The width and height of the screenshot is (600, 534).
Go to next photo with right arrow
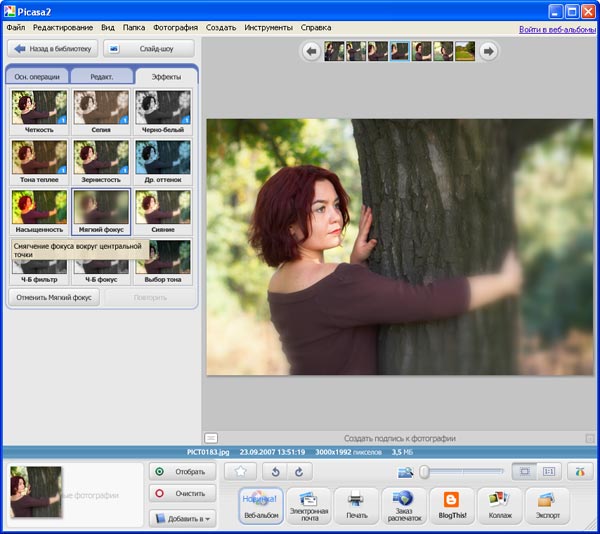click(x=488, y=51)
